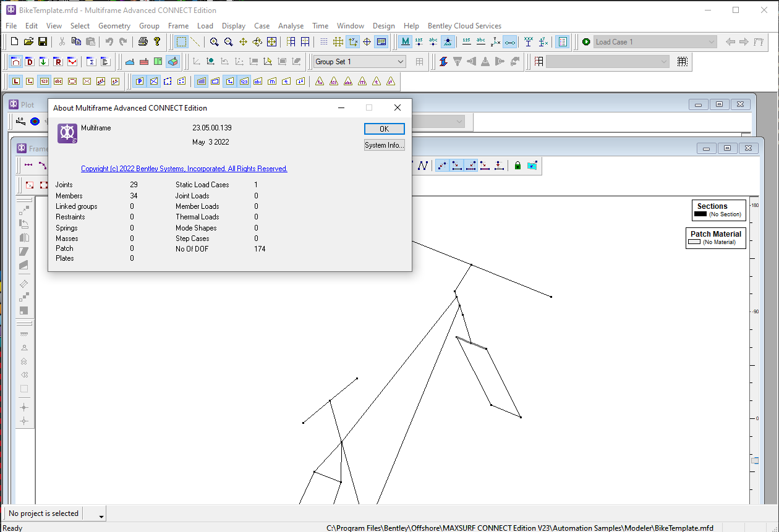Image resolution: width=779 pixels, height=532 pixels.
Task: Open the Geometry menu
Action: click(x=114, y=26)
